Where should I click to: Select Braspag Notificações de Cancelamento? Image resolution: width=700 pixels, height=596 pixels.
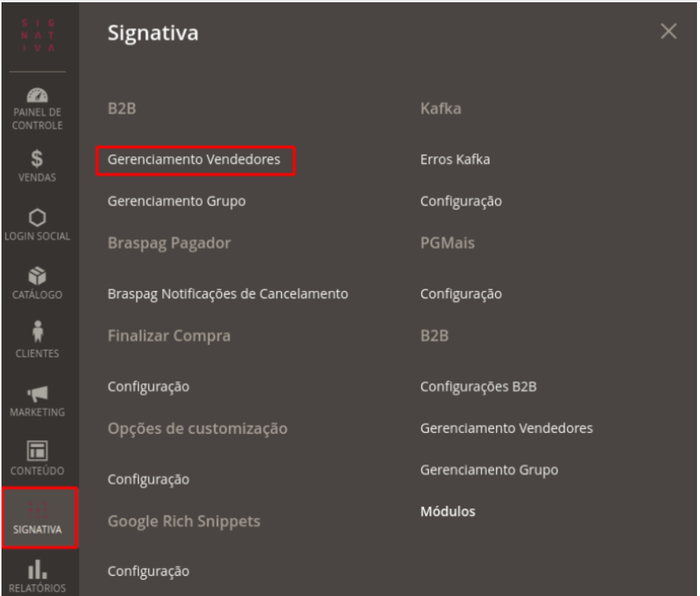[228, 294]
